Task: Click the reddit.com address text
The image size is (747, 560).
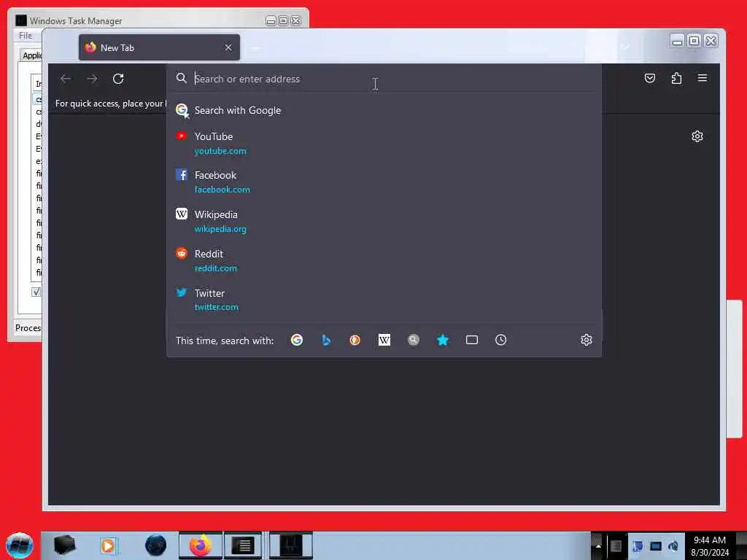Action: point(215,268)
